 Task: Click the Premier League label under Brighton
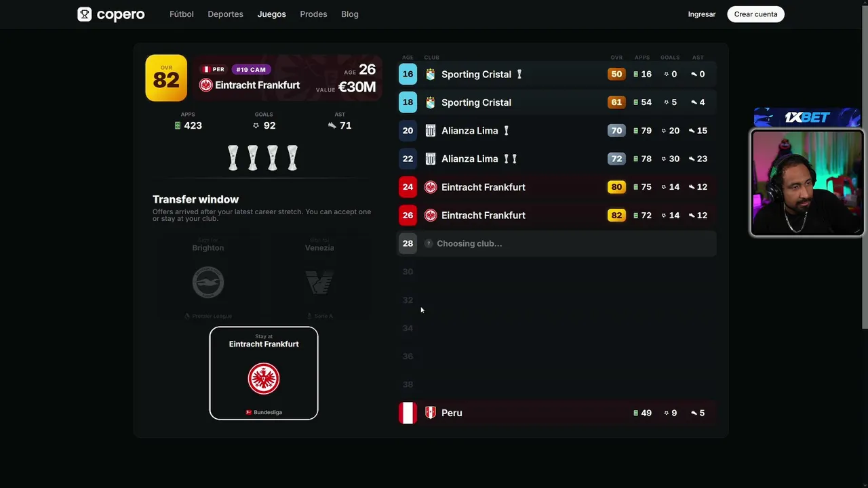point(208,316)
